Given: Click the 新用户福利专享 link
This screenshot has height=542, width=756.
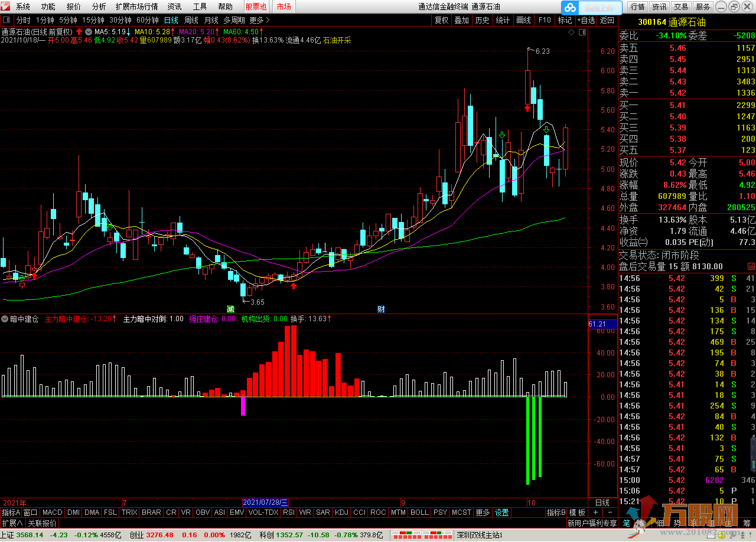Looking at the screenshot, I should 592,523.
